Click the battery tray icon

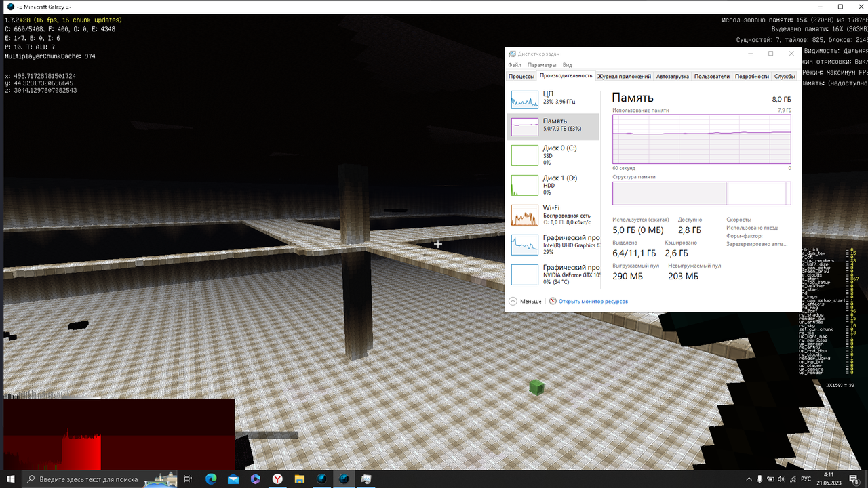tap(772, 479)
